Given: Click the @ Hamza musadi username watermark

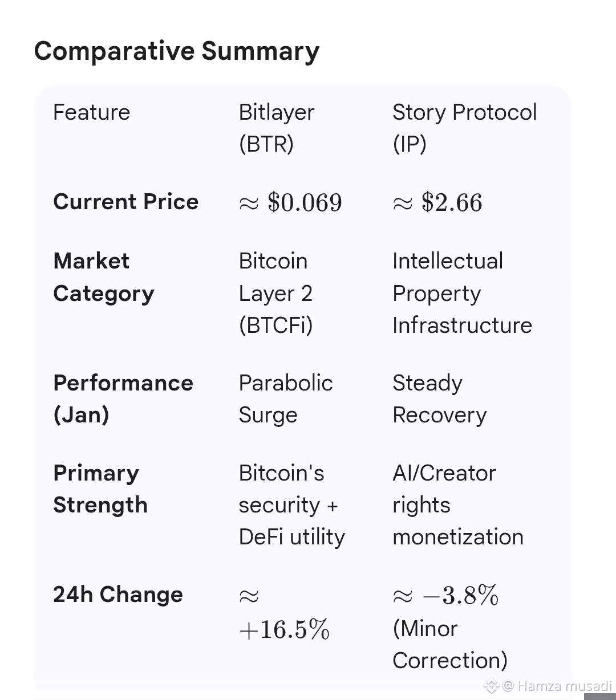Looking at the screenshot, I should 557,685.
